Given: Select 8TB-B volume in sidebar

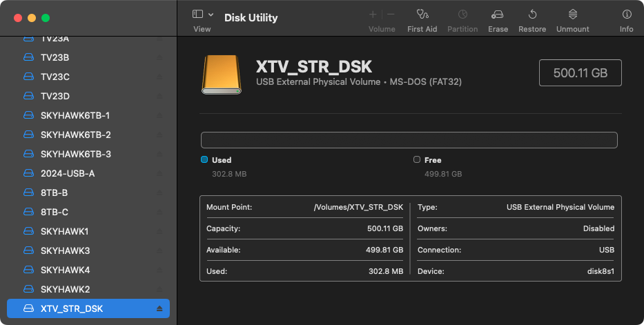Looking at the screenshot, I should click(x=88, y=193).
